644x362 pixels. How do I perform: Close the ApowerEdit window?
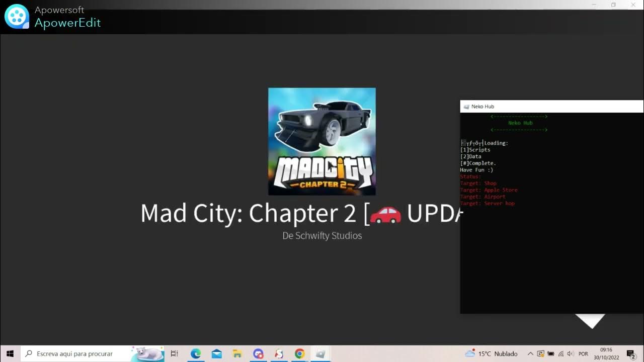coord(633,5)
